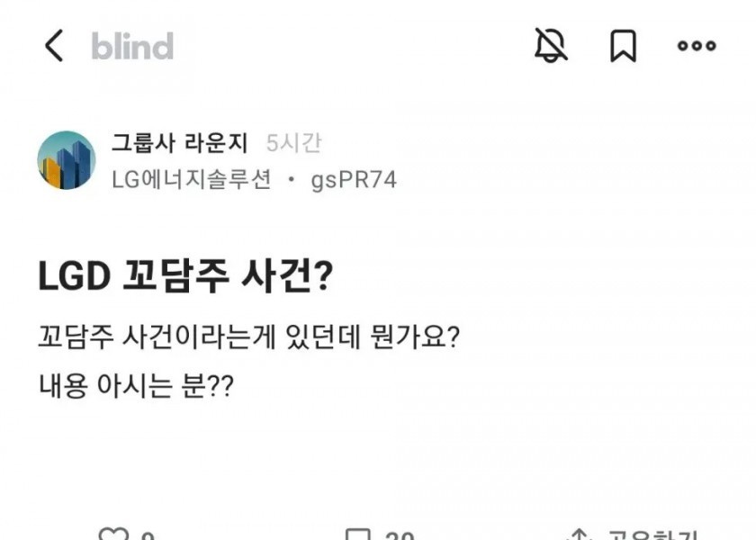756x540 pixels.
Task: Tap the line 내용 아시는 분??
Action: [136, 387]
